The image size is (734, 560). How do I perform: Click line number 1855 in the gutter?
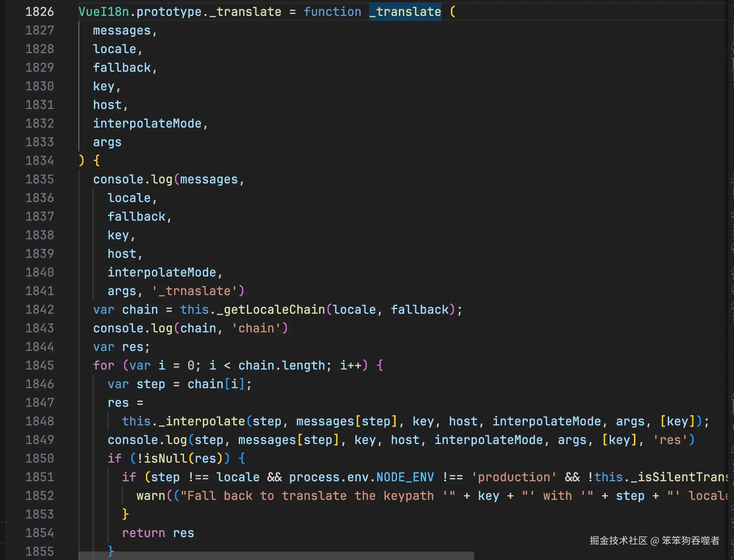coord(40,551)
